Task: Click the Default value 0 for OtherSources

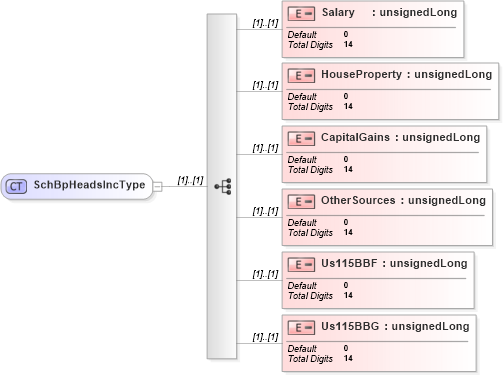Action: click(346, 222)
